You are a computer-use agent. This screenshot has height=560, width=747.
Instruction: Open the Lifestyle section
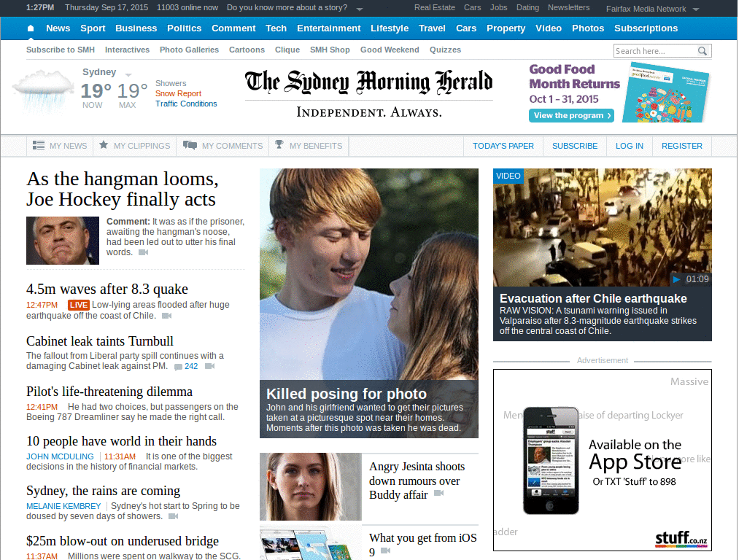point(390,28)
